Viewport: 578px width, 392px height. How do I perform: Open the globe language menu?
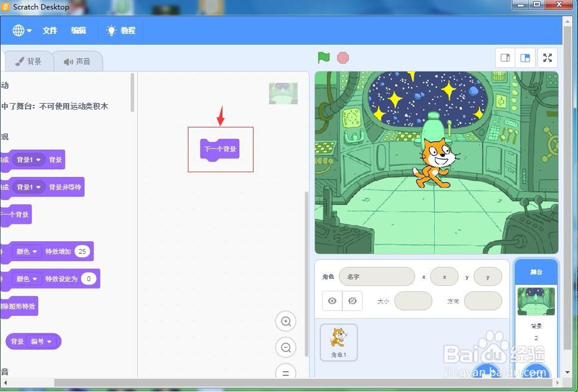(x=21, y=30)
